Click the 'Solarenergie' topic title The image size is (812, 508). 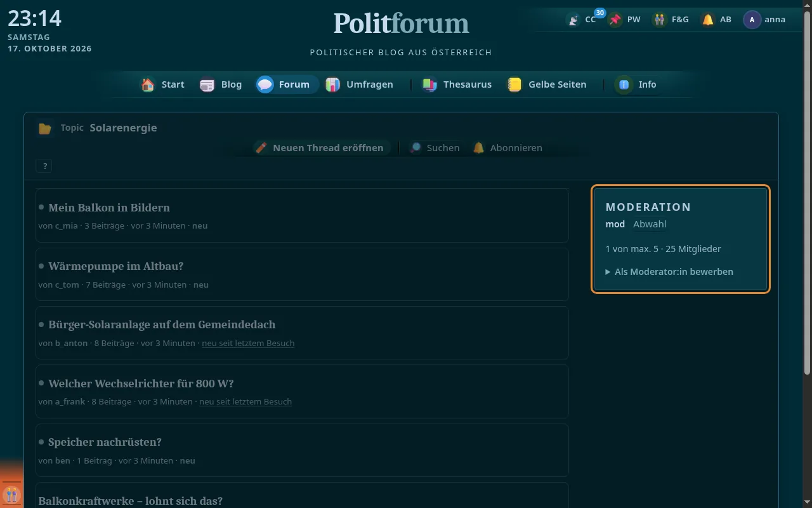click(123, 128)
